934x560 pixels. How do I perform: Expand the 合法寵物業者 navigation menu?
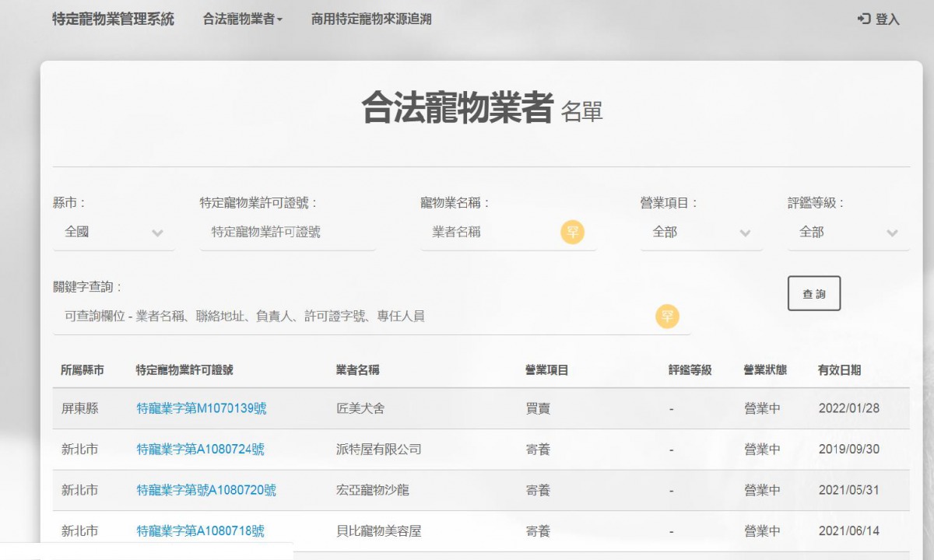click(242, 19)
